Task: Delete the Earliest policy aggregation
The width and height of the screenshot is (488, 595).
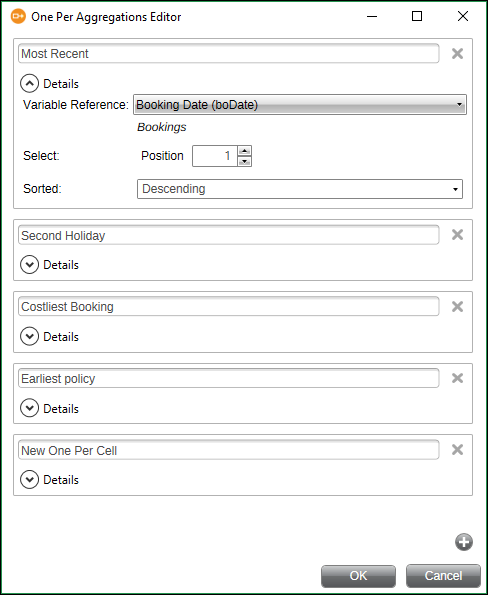Action: pyautogui.click(x=457, y=378)
